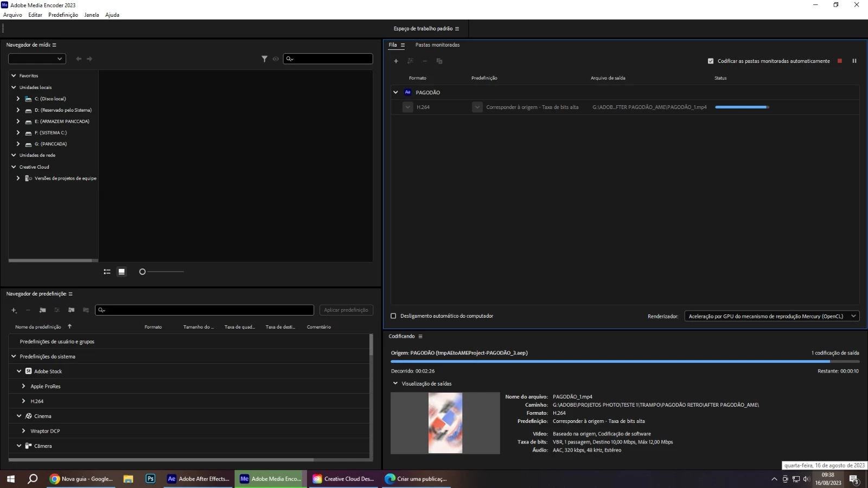Open File Explorer from the taskbar
This screenshot has width=868, height=488.
(x=128, y=479)
